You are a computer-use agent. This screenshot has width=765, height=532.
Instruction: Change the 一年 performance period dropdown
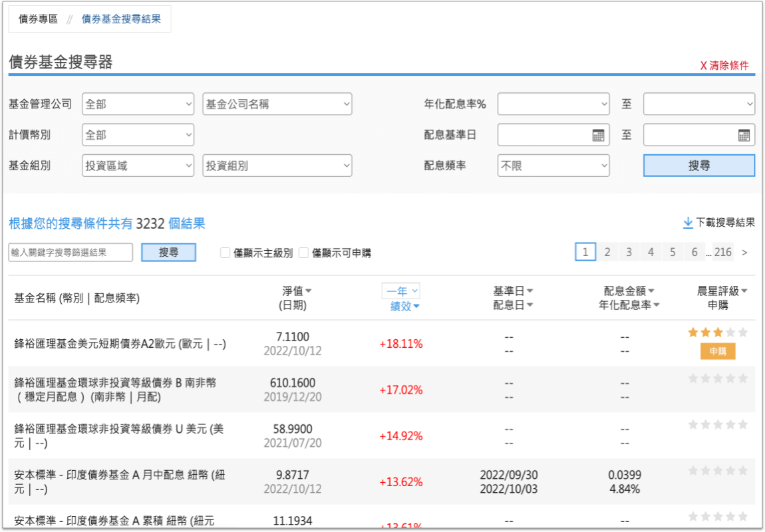tap(401, 291)
